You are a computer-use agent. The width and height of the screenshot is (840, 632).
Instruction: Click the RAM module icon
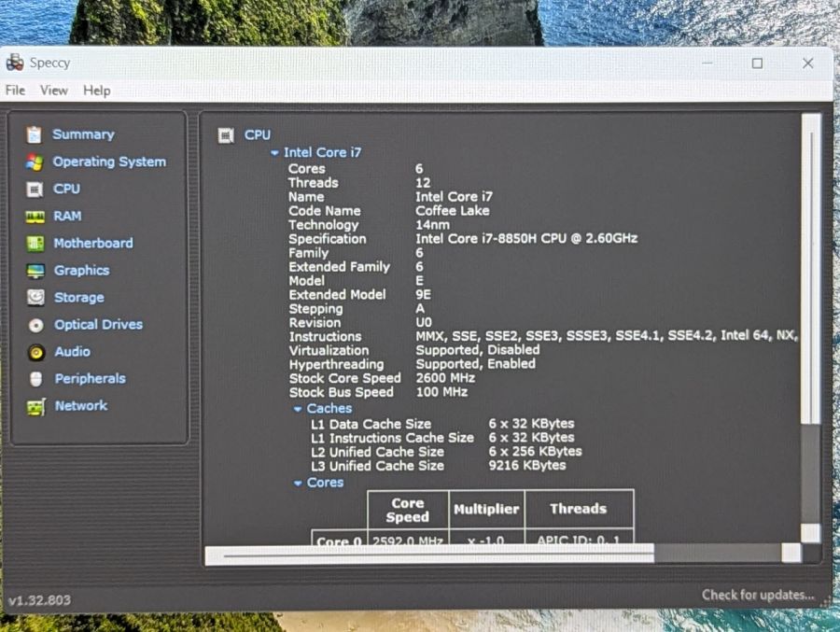point(35,217)
